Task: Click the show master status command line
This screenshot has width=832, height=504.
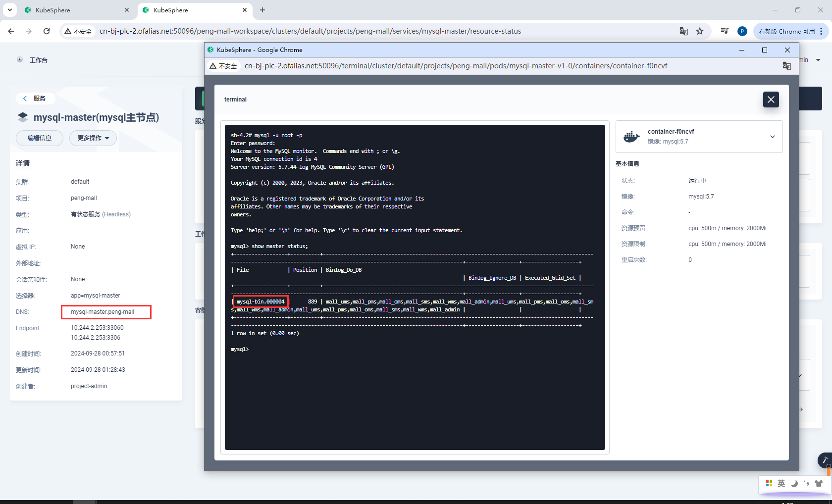Action: [269, 246]
